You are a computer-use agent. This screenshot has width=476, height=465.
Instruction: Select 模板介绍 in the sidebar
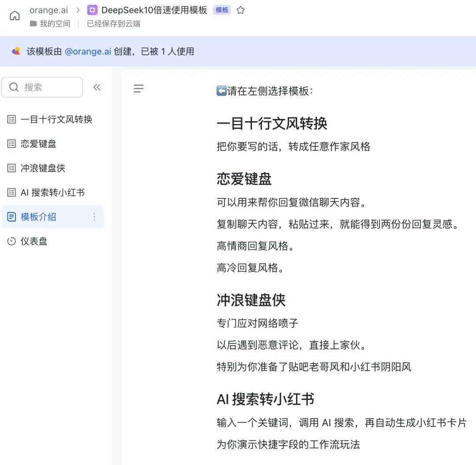point(52,217)
